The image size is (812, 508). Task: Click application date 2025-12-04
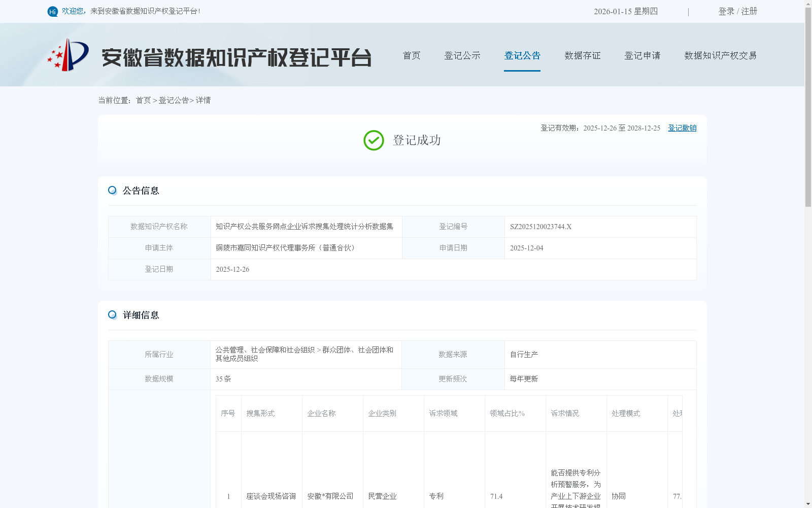[x=526, y=248]
